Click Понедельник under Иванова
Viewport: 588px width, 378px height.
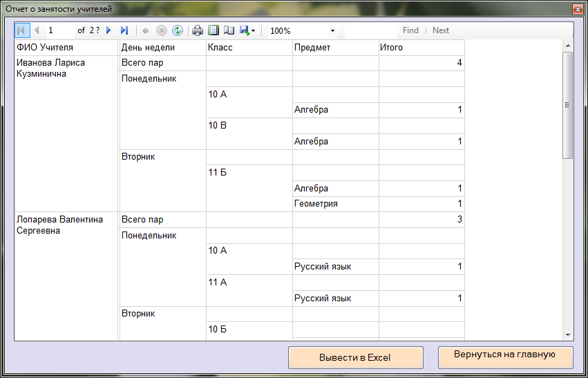[162, 111]
